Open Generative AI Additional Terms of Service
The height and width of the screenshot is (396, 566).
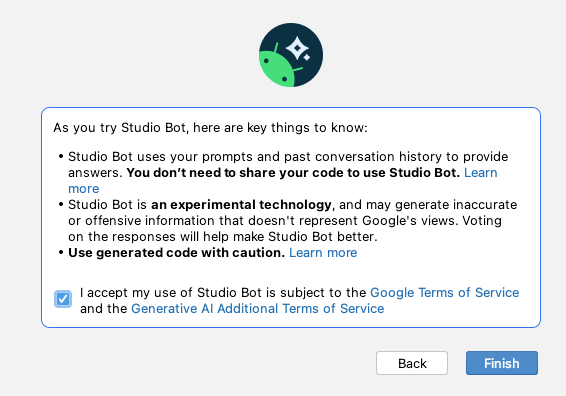tap(258, 309)
